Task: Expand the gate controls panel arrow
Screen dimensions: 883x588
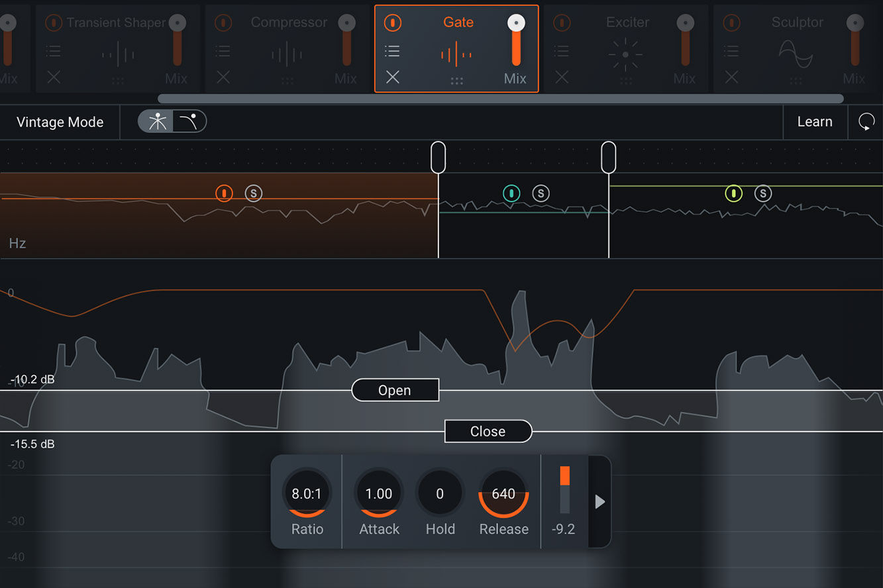Action: 599,502
